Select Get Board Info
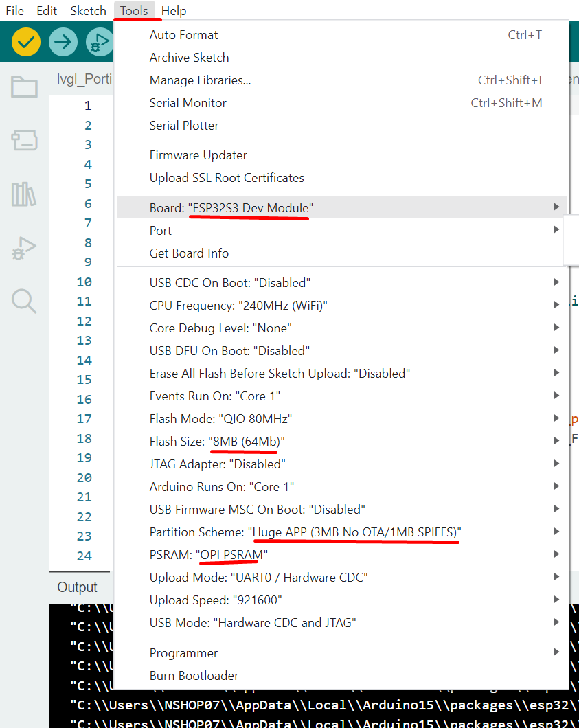This screenshot has height=728, width=579. [x=341, y=253]
